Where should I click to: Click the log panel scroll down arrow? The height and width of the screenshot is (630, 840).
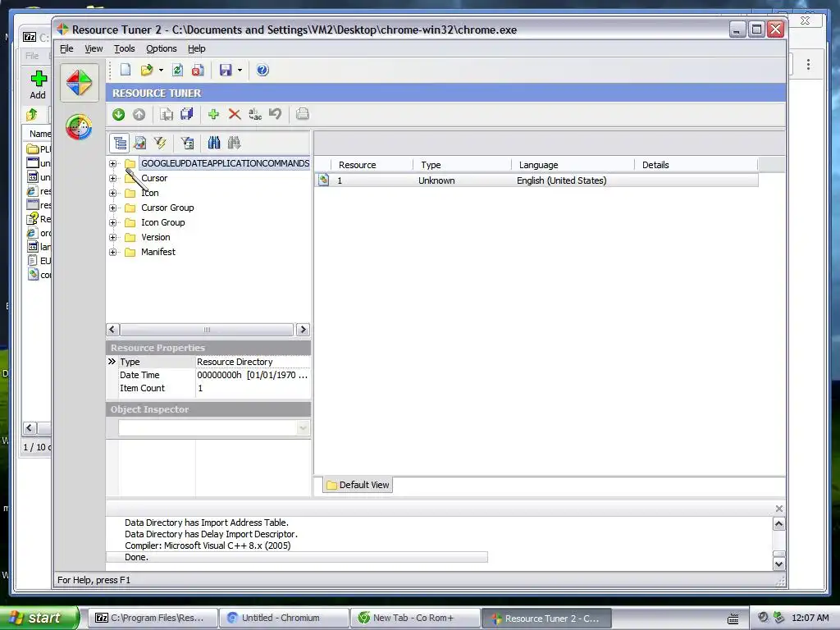(x=779, y=564)
